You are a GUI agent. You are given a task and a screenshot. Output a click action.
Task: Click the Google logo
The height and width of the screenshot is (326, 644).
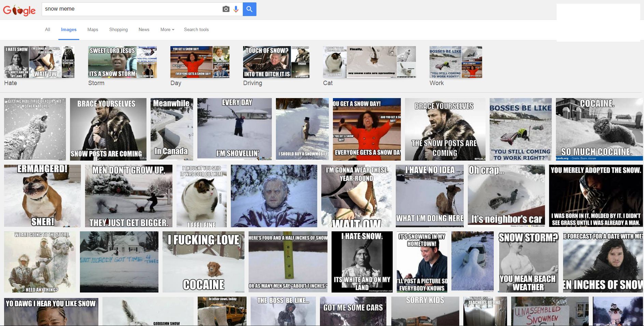pyautogui.click(x=19, y=10)
